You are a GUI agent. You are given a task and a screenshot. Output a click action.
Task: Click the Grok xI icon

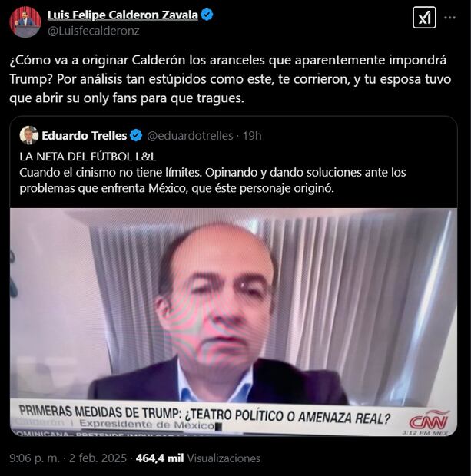424,18
